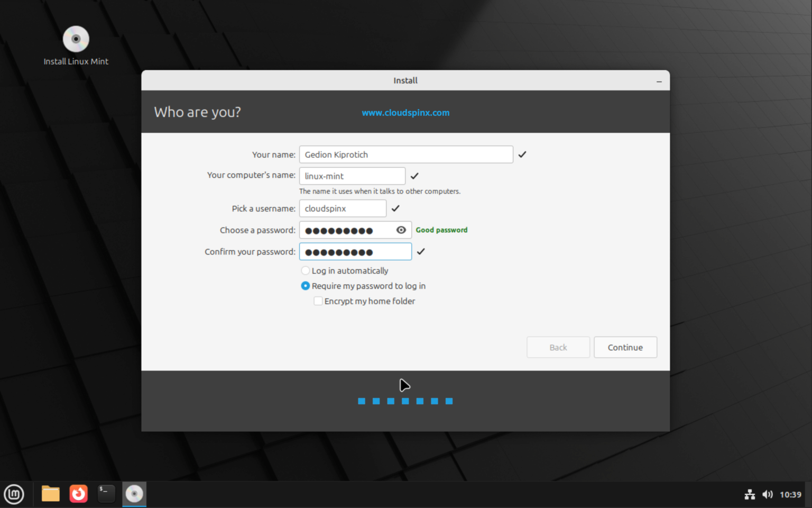Screen dimensions: 812x508
Task: Click the checkmark beside the name field
Action: (522, 154)
